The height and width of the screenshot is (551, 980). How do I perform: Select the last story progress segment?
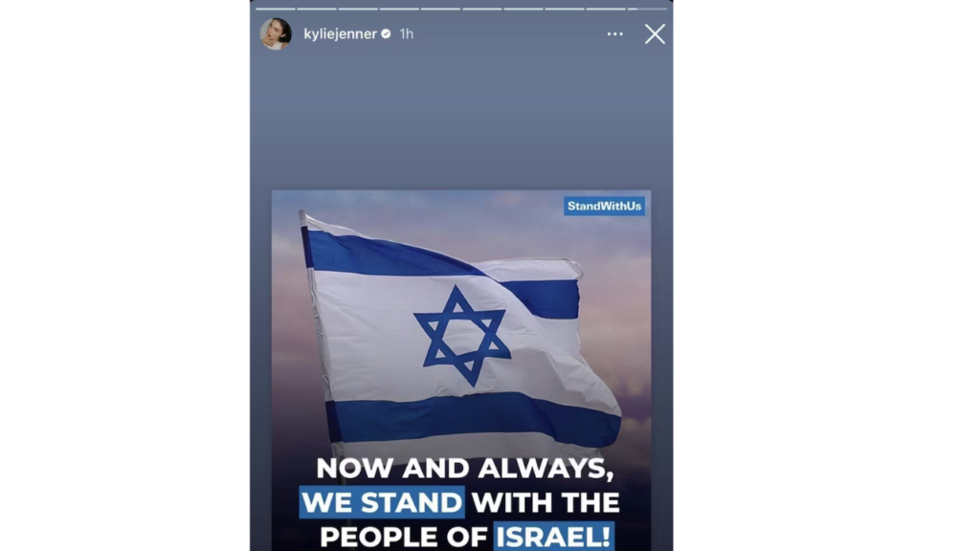pyautogui.click(x=647, y=9)
